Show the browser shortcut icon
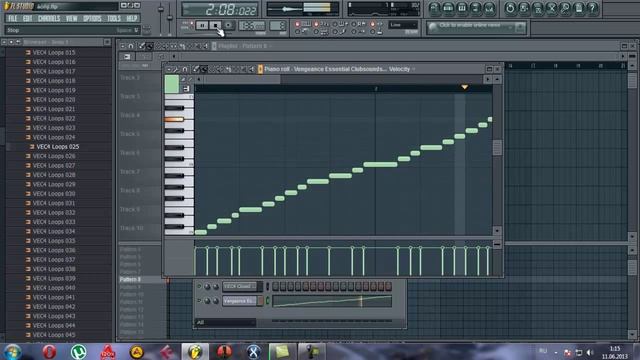The width and height of the screenshot is (640, 360). pyautogui.click(x=476, y=8)
